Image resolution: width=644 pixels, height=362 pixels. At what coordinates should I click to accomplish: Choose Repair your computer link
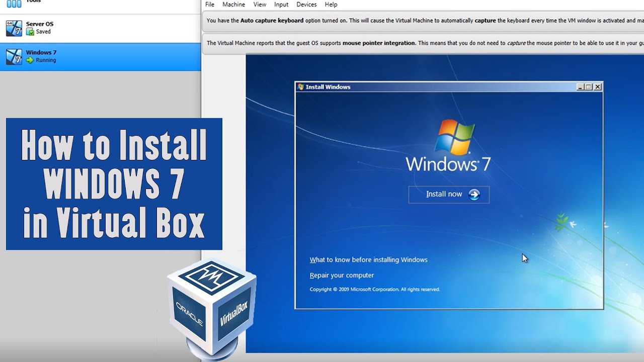(x=342, y=276)
